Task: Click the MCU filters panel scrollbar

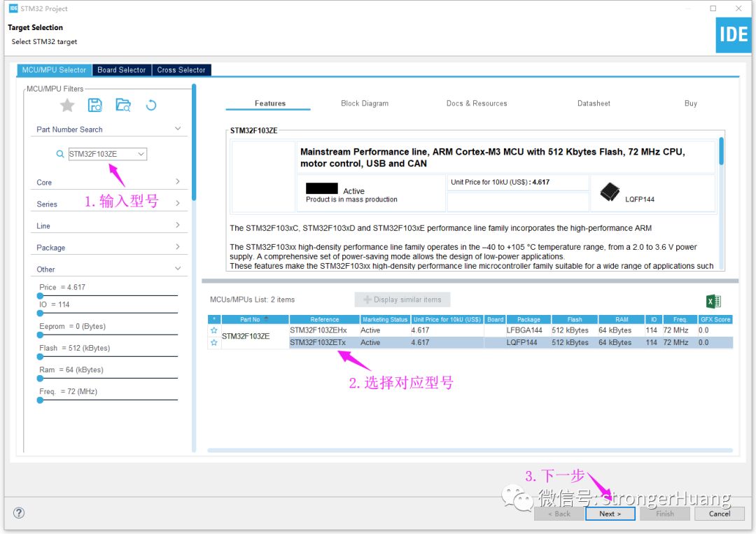Action: point(194,142)
